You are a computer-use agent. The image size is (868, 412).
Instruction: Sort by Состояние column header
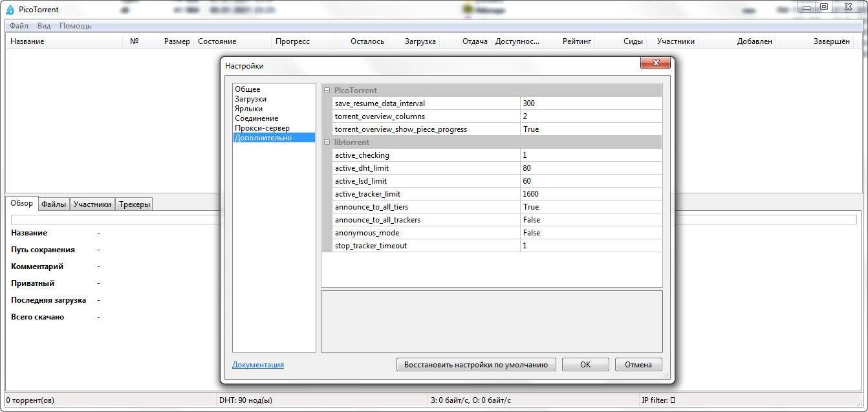pyautogui.click(x=232, y=41)
